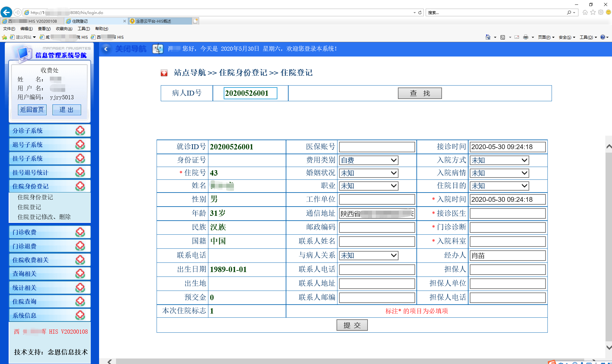Open the 婚姻状况 dropdown

coord(368,173)
